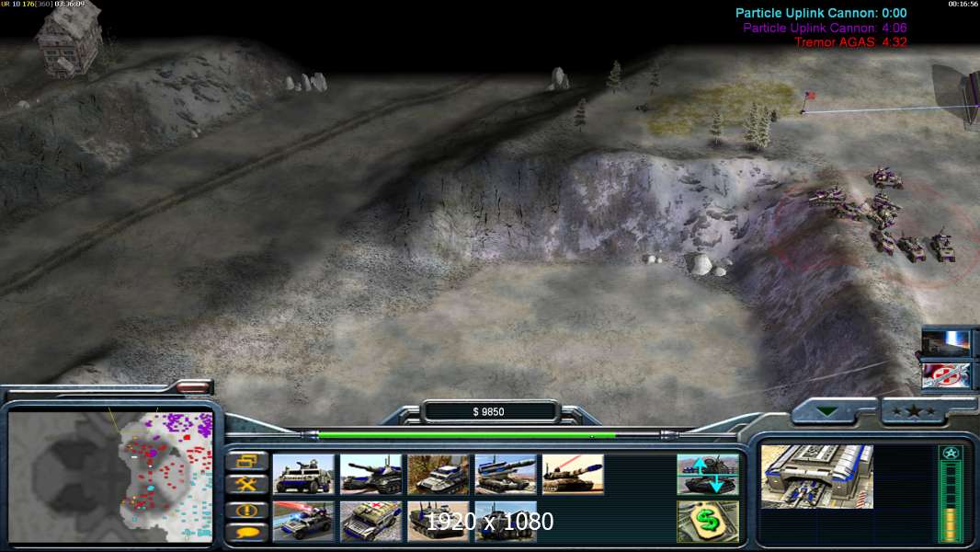Build the desert camo laser tank

[x=573, y=475]
